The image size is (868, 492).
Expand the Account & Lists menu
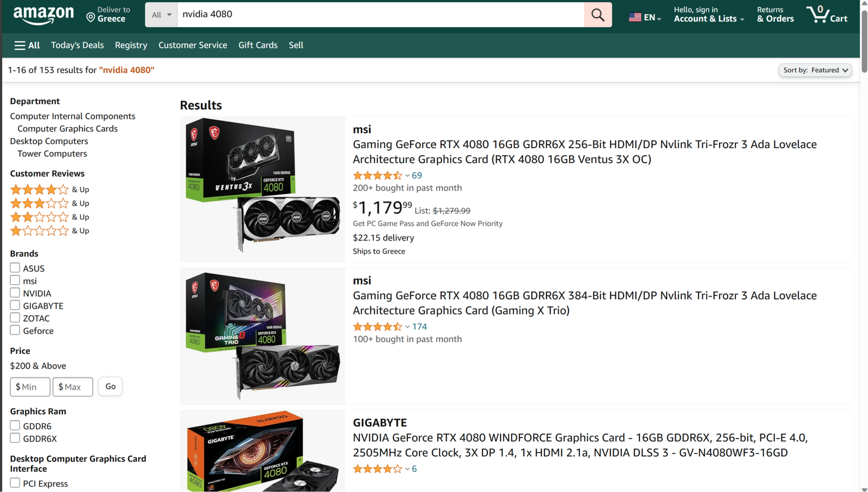pyautogui.click(x=709, y=15)
